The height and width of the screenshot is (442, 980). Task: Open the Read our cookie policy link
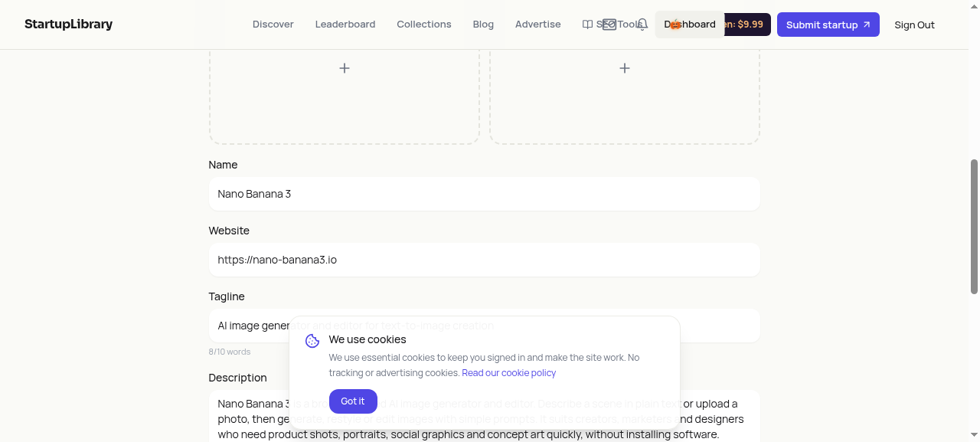(509, 373)
